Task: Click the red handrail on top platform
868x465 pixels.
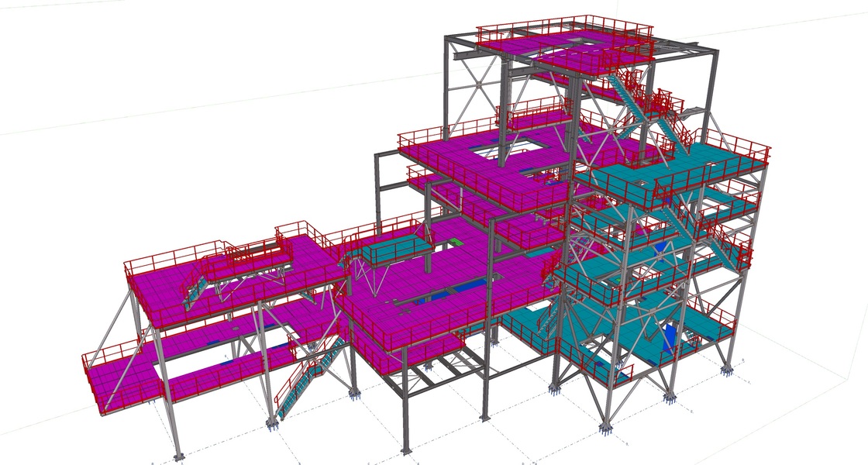Action: tap(566, 22)
